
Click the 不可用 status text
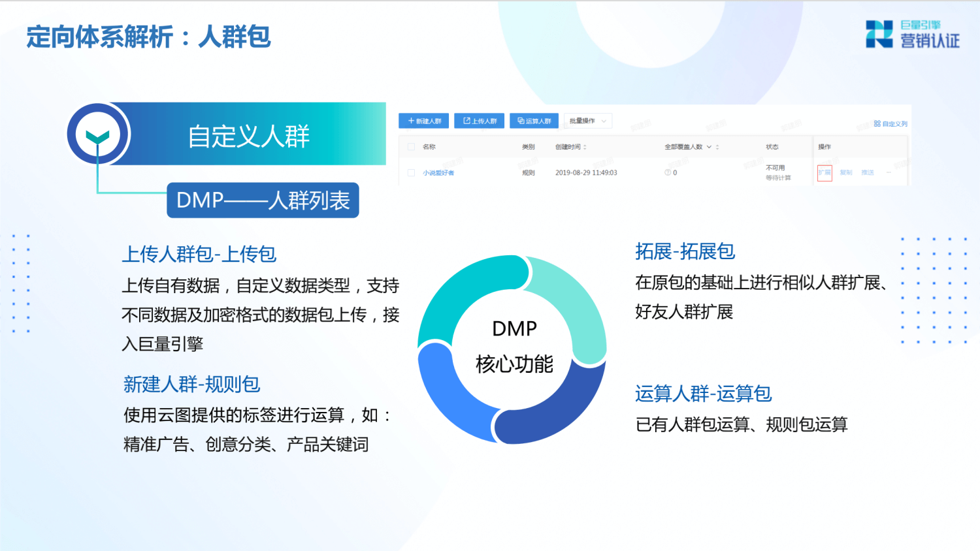coord(776,168)
